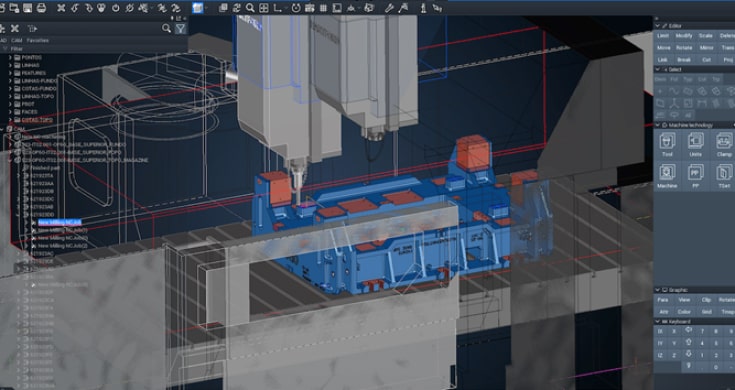
Task: Collapse the Editor panel section
Action: click(657, 26)
